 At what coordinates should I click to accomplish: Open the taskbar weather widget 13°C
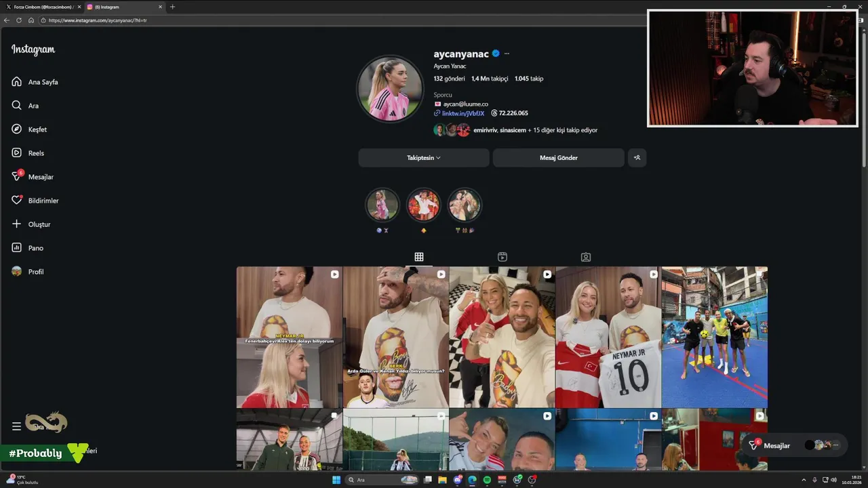pyautogui.click(x=24, y=480)
